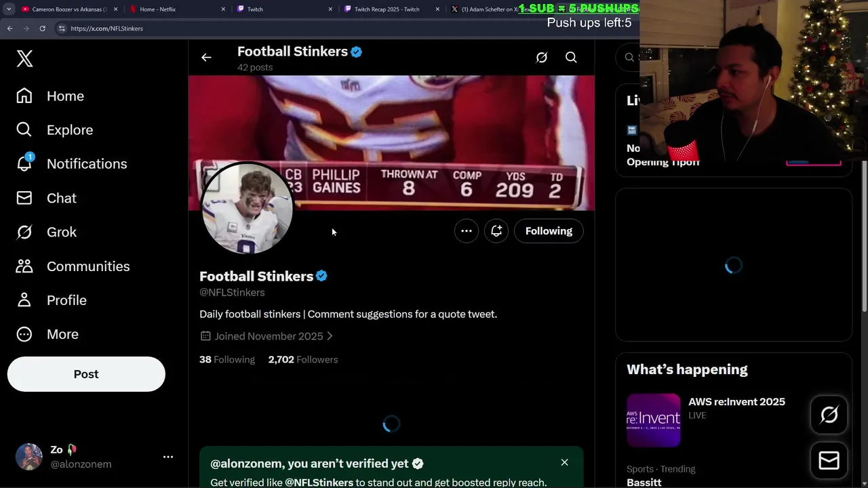Click verified badge next to profile name

coord(321,277)
